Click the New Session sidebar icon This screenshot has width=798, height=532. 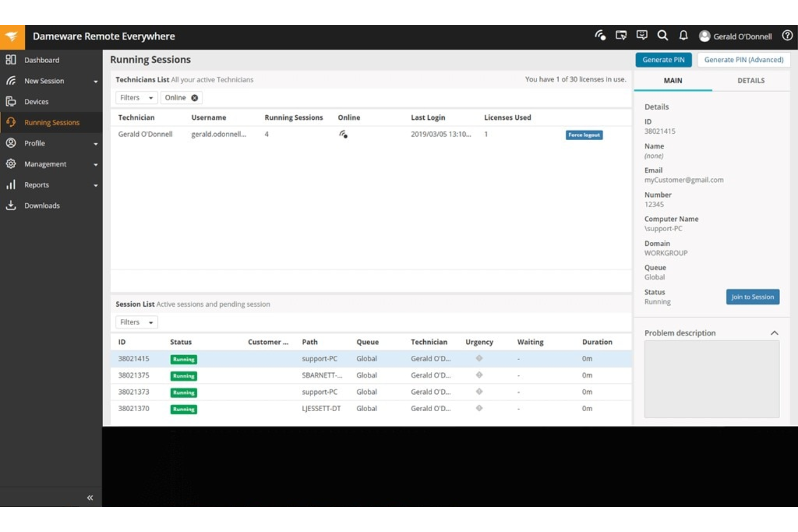pos(11,81)
